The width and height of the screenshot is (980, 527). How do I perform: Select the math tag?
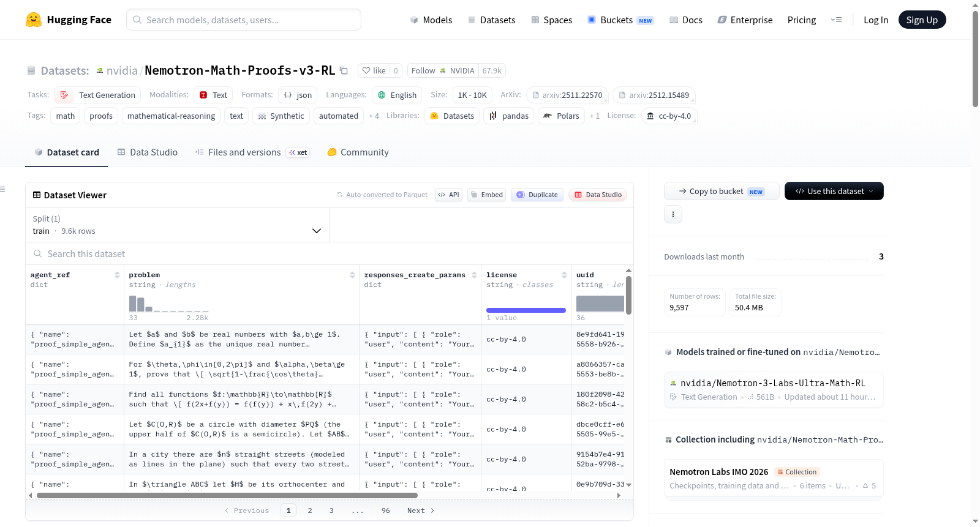[x=66, y=116]
